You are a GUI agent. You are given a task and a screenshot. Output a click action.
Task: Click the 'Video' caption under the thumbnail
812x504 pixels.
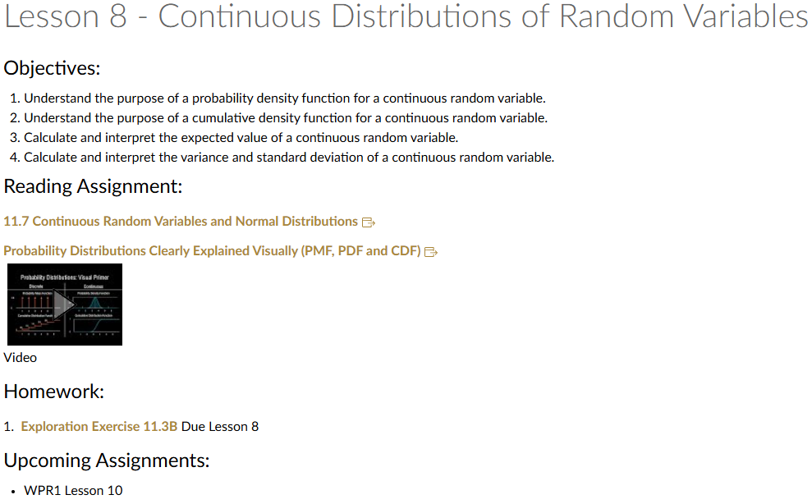(21, 358)
